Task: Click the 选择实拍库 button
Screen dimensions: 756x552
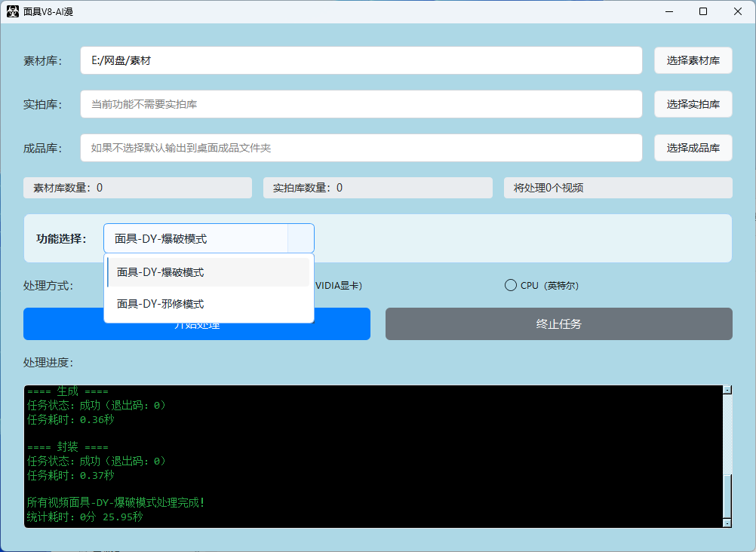Action: point(693,104)
